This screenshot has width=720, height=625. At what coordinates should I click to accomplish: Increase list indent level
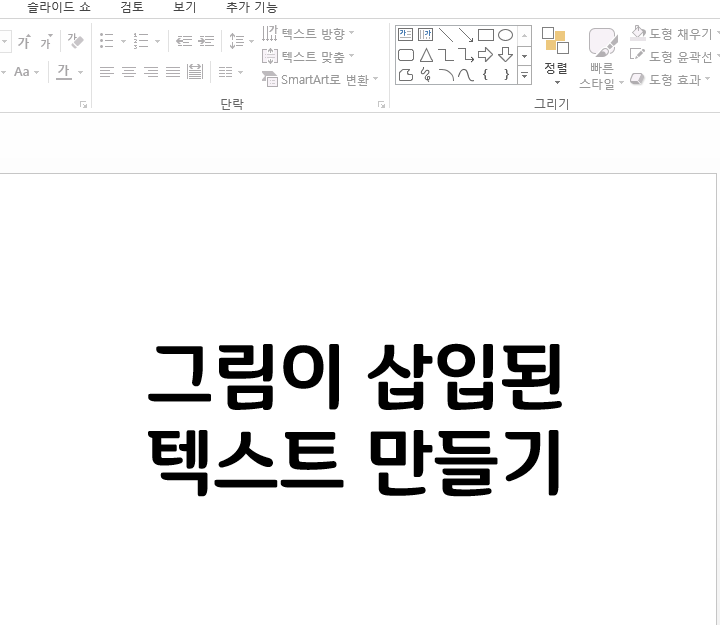(x=206, y=41)
